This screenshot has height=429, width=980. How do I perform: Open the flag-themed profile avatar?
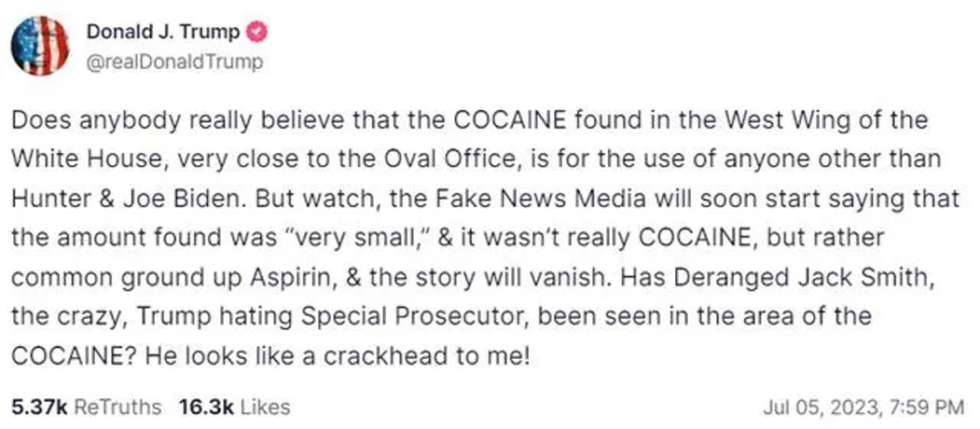(41, 46)
